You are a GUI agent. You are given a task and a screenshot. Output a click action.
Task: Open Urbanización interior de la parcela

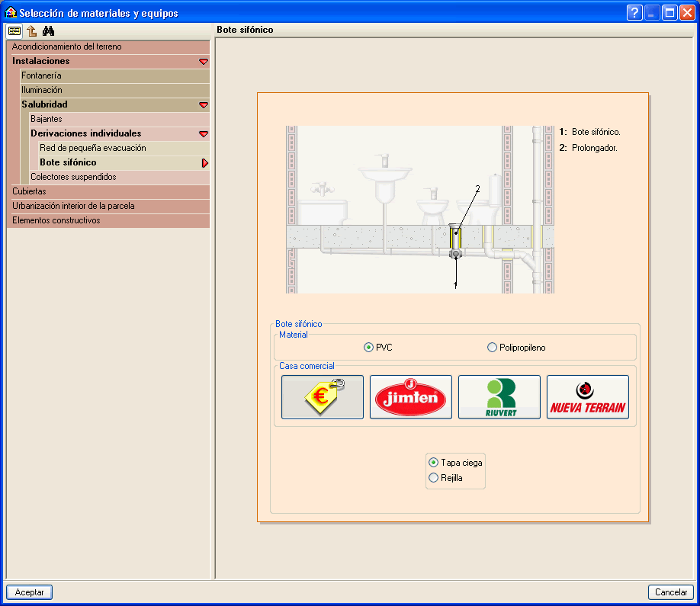click(108, 206)
